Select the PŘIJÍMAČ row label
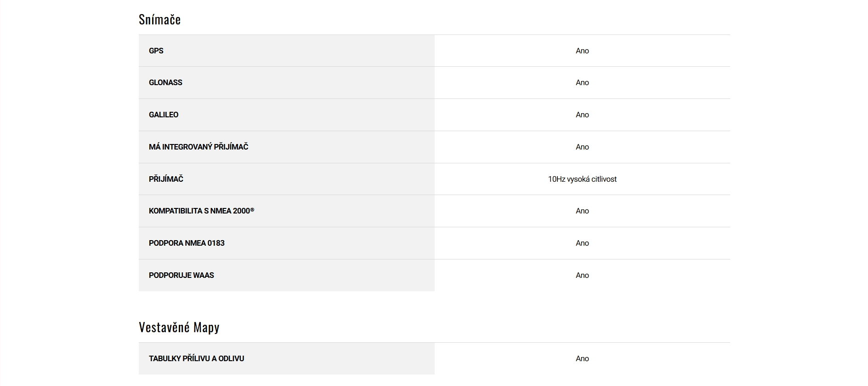The width and height of the screenshot is (868, 386). coord(166,179)
